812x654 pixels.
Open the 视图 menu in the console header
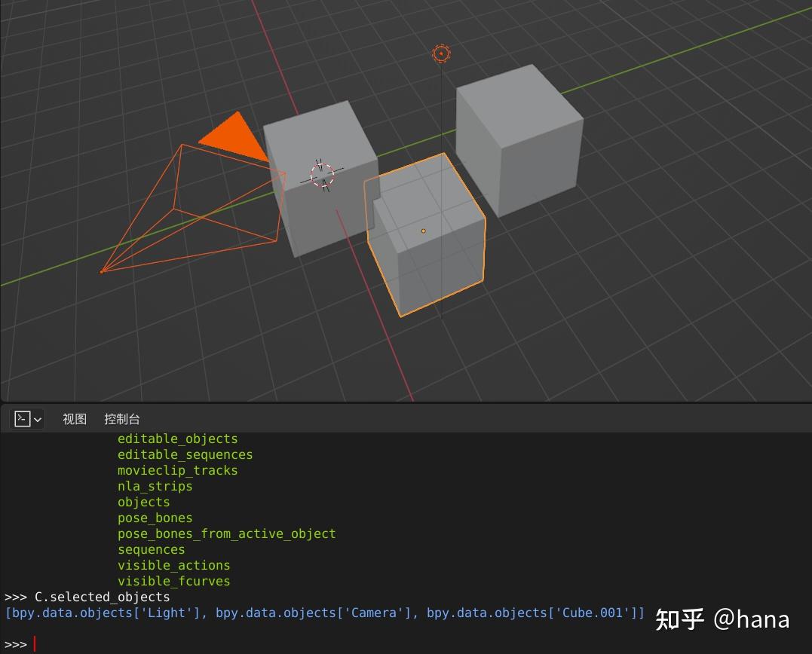(x=73, y=419)
